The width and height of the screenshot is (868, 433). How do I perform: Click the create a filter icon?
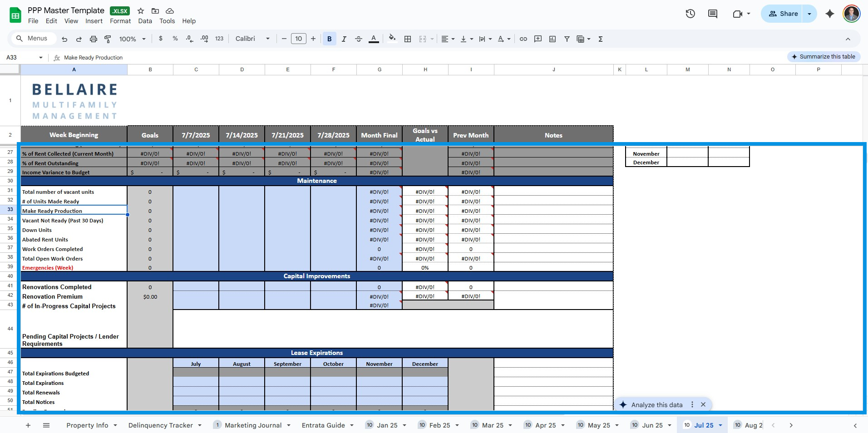(567, 39)
